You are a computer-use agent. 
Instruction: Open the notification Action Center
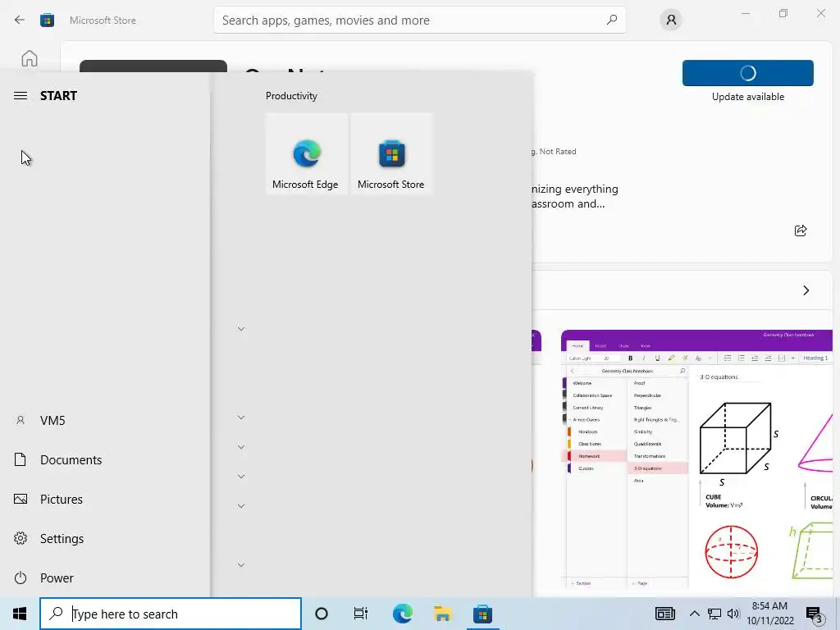coord(815,614)
